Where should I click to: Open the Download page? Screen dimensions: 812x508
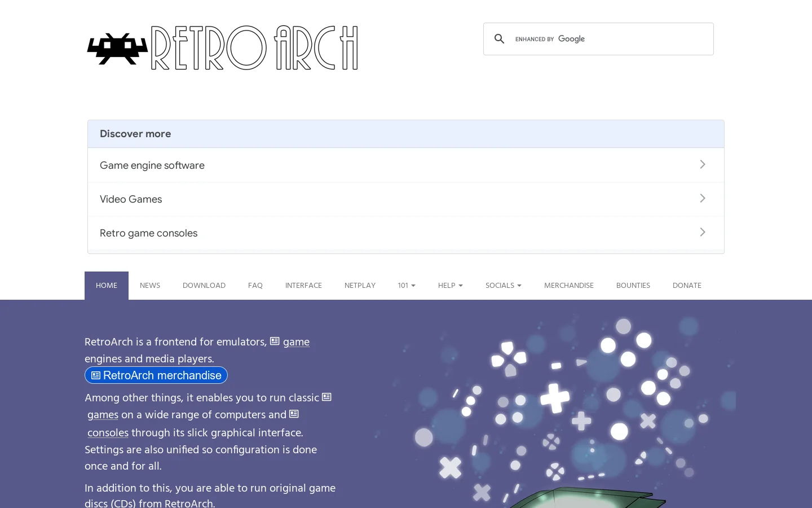[x=204, y=286]
